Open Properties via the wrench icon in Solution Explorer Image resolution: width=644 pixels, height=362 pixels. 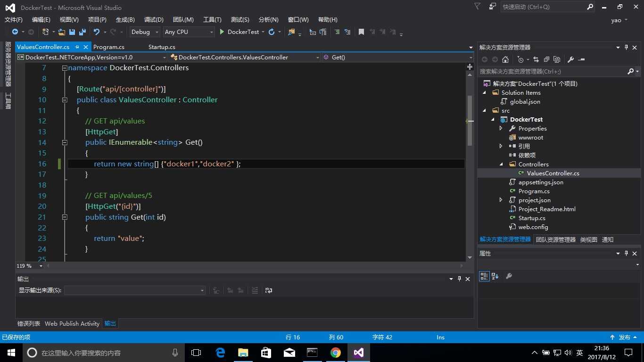pyautogui.click(x=570, y=59)
